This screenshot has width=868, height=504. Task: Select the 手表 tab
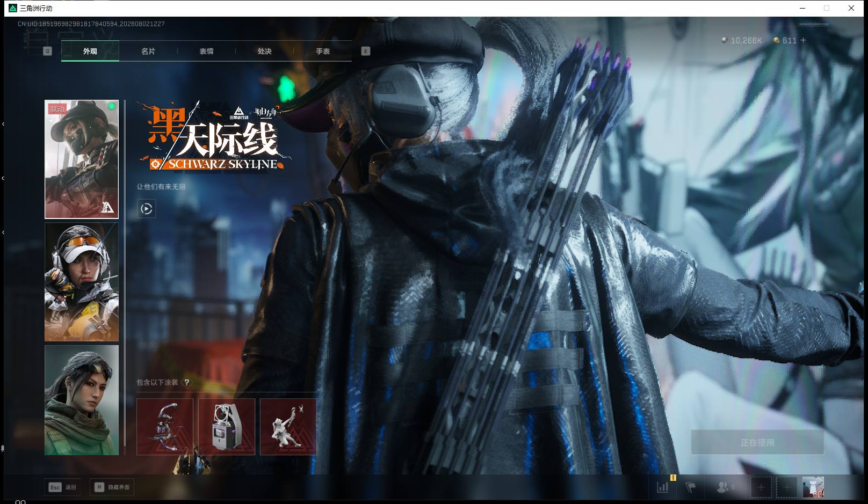click(x=323, y=51)
